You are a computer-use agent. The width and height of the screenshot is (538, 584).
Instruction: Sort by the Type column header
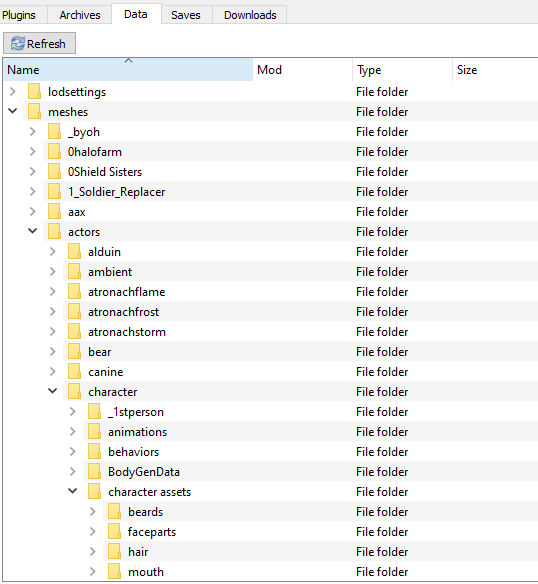(402, 70)
